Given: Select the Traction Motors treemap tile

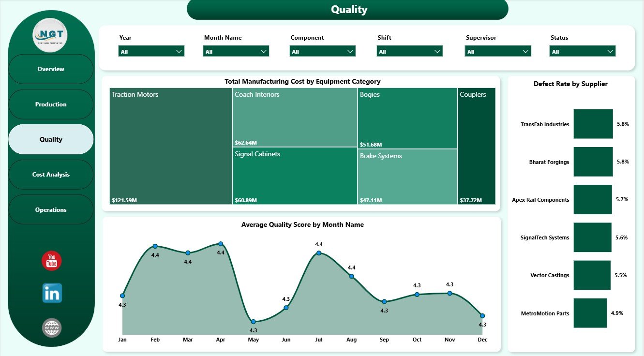Looking at the screenshot, I should tap(171, 146).
